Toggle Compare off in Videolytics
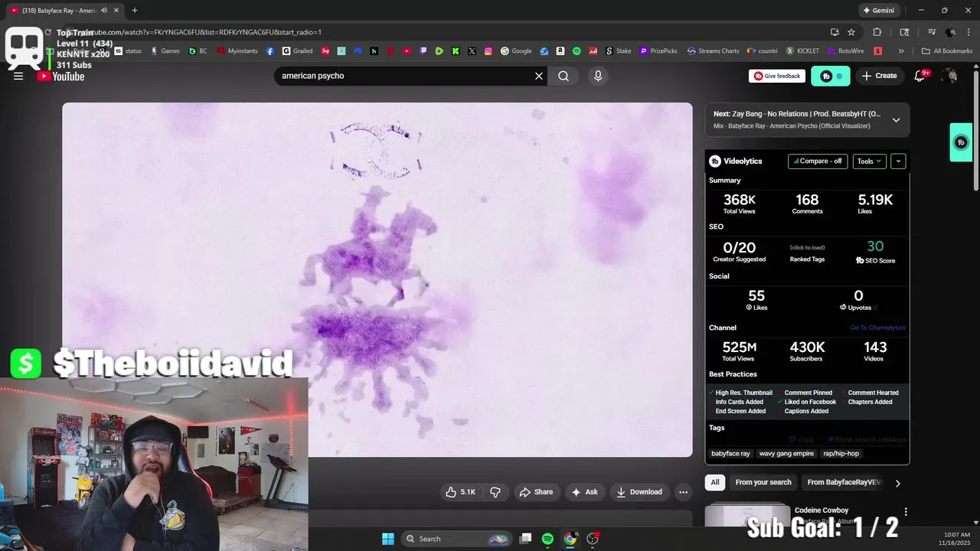The width and height of the screenshot is (980, 551). 818,161
